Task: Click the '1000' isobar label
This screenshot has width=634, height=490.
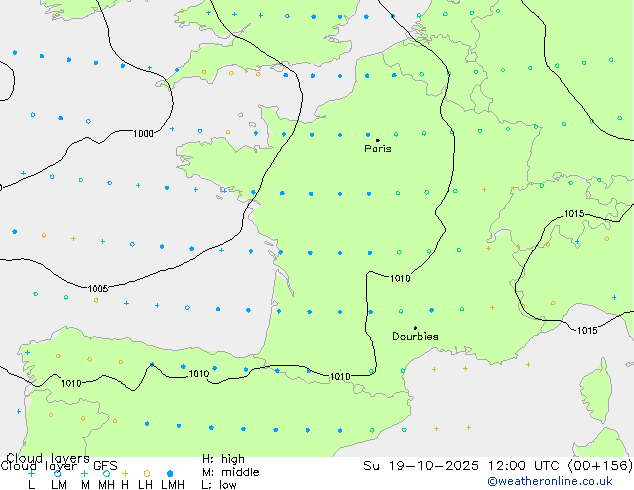Action: [143, 133]
